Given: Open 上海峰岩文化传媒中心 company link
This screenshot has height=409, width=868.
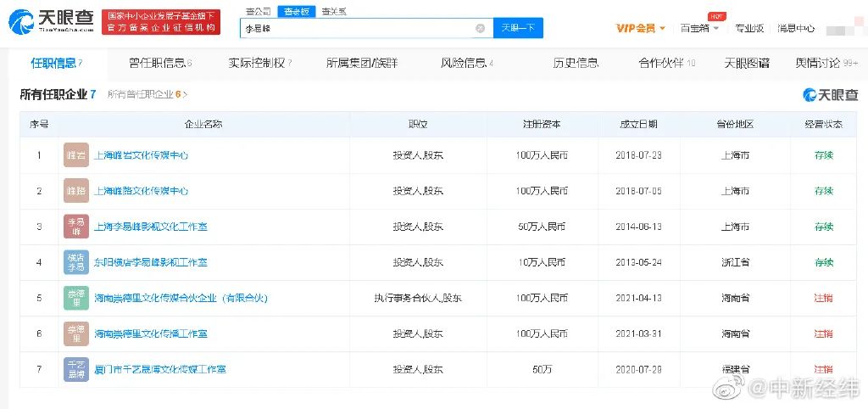Looking at the screenshot, I should click(x=141, y=155).
